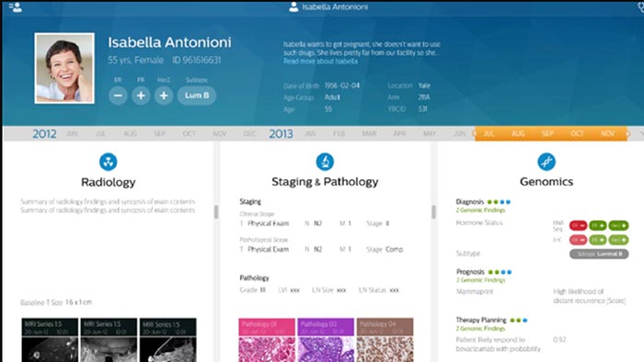
Task: Open the first MRI Series 1.5 thumbnail
Action: tap(50, 340)
